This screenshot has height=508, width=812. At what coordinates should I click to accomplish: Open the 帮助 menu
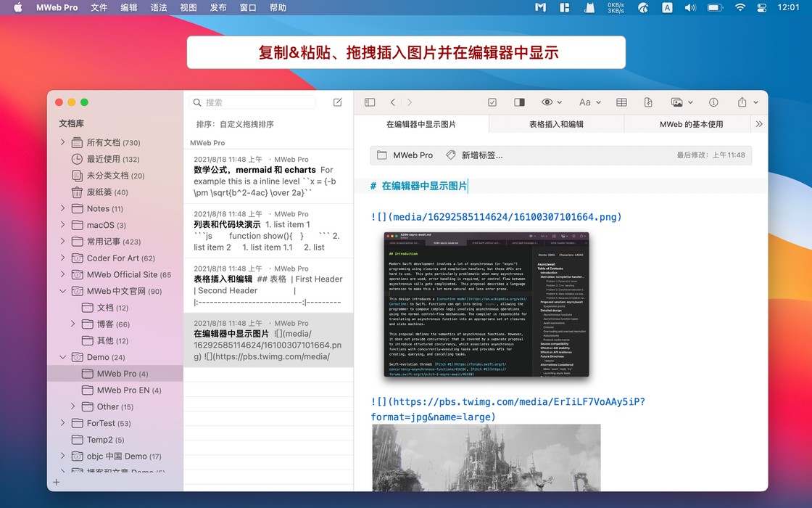click(278, 7)
